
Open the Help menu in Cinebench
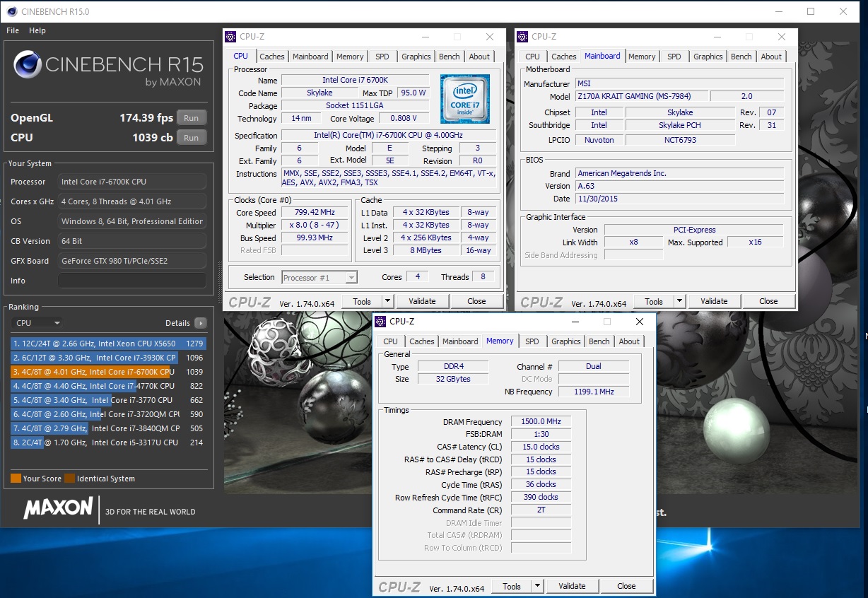coord(37,30)
